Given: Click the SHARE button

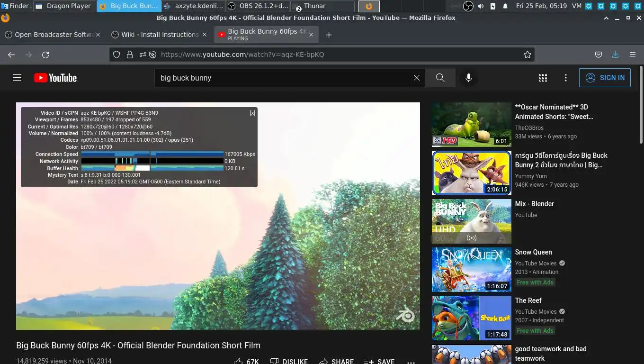Looking at the screenshot, I should [336, 362].
